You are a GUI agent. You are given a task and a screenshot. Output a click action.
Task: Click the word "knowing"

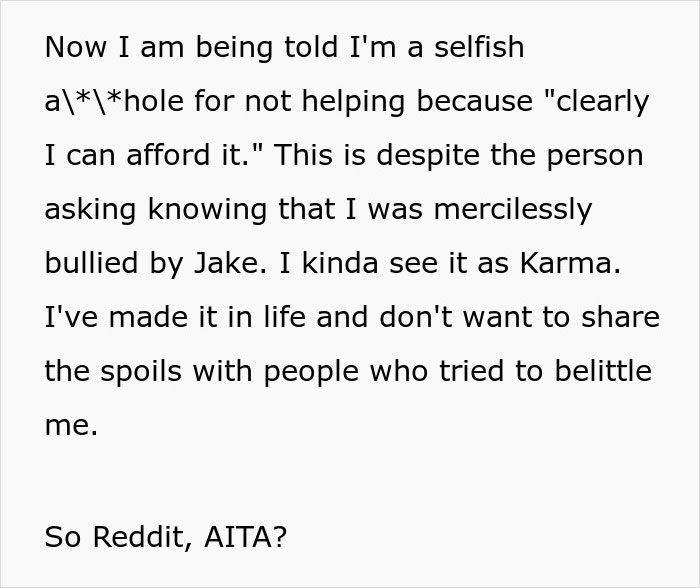205,209
